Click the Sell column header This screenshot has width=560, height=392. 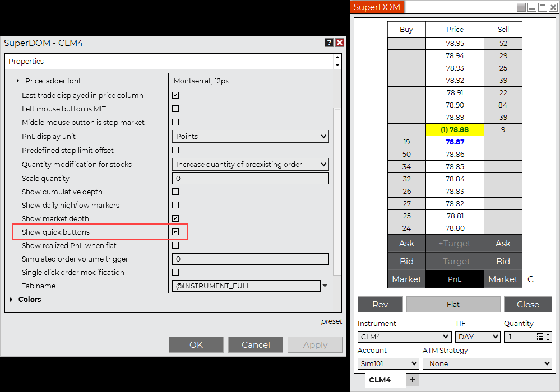click(x=503, y=29)
